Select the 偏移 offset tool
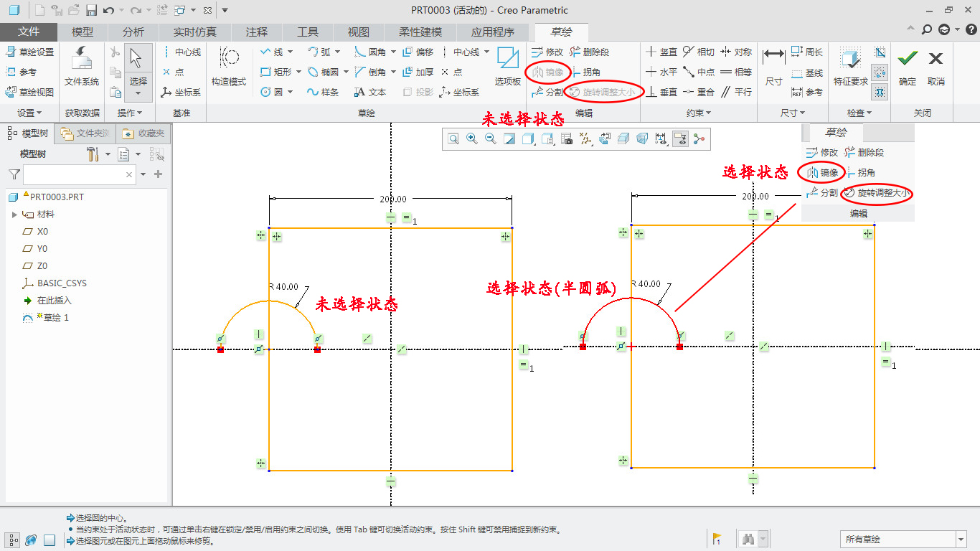 tap(418, 52)
